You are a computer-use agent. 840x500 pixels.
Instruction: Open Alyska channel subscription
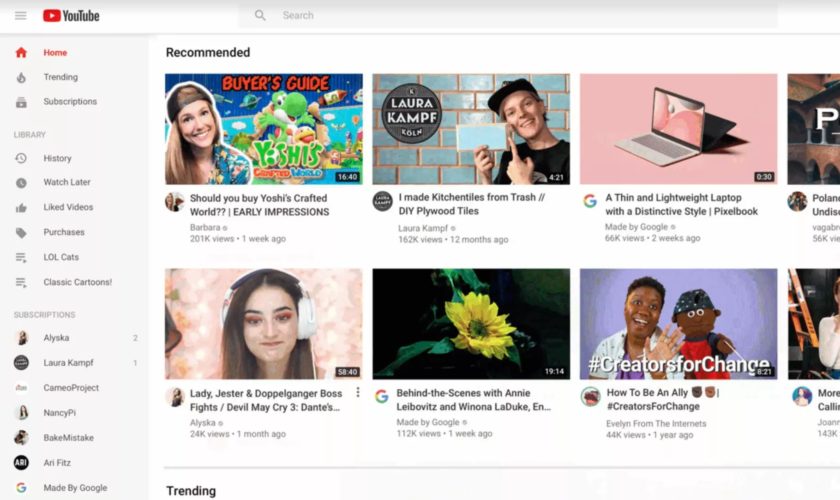56,338
